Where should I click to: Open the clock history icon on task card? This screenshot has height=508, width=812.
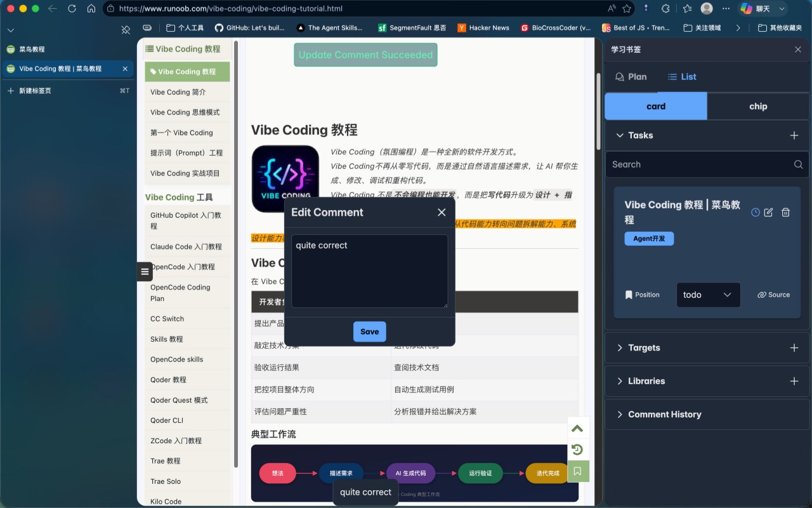tap(755, 212)
